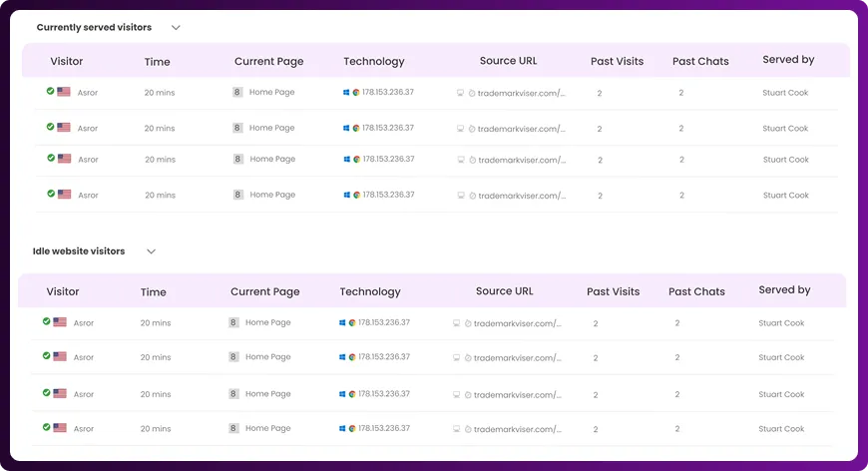Click Chrome browser icon in third served row
Viewport: 868px width, 471px height.
(356, 160)
